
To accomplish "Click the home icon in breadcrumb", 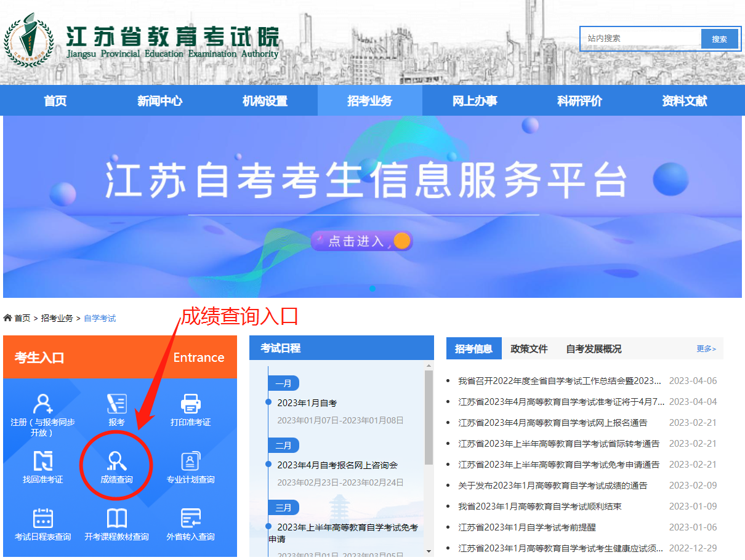I will [7, 318].
